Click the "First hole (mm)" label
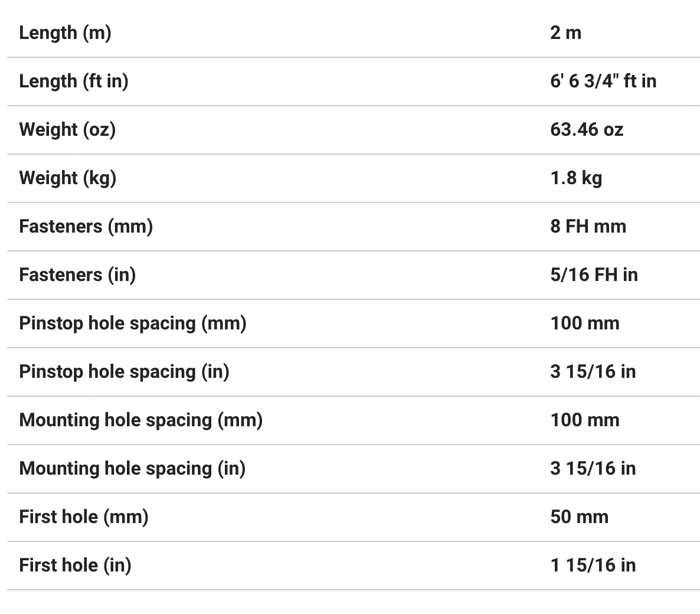This screenshot has width=700, height=614. (x=84, y=517)
